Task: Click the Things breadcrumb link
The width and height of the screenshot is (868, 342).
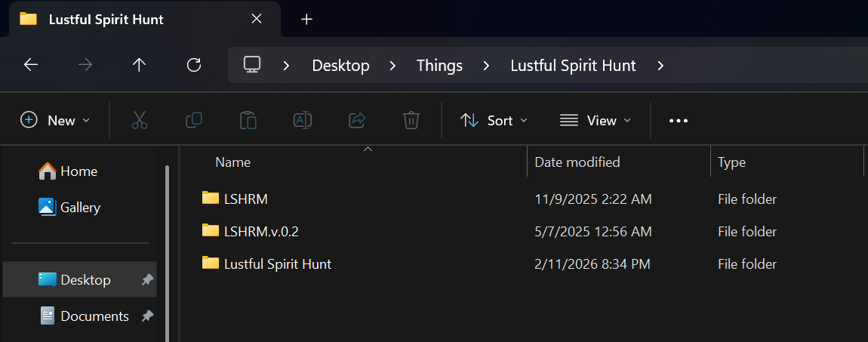Action: [439, 66]
